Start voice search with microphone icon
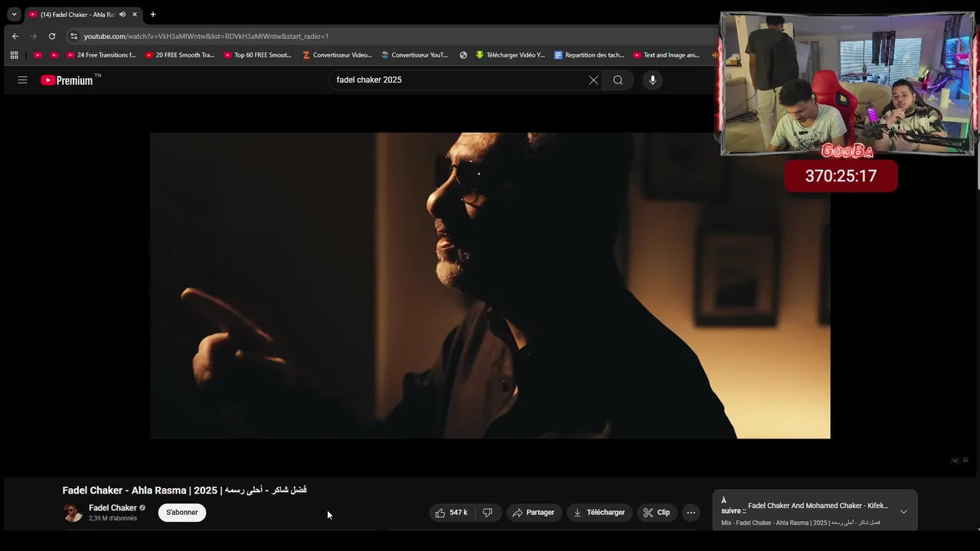Screen dimensions: 980x551 652,80
